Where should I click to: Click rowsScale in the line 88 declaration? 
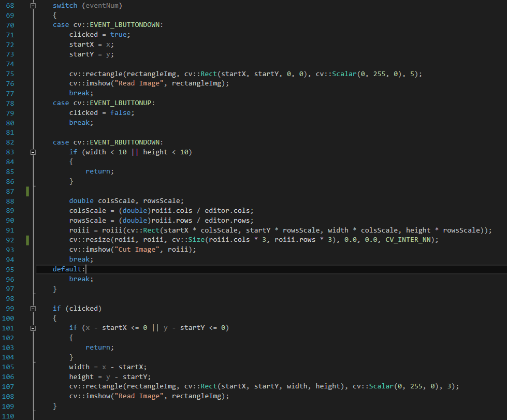[x=162, y=201]
